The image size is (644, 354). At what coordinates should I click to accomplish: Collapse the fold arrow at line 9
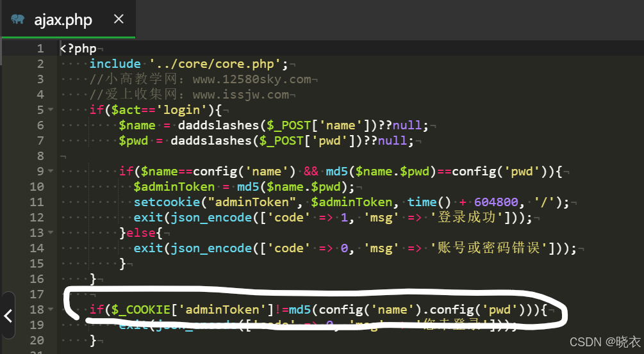[x=51, y=172]
